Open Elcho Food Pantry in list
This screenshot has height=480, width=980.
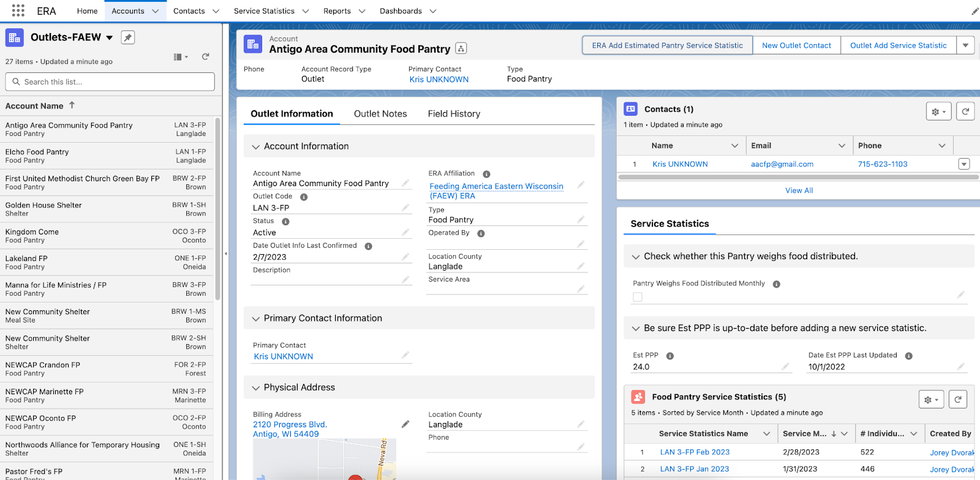(x=37, y=152)
